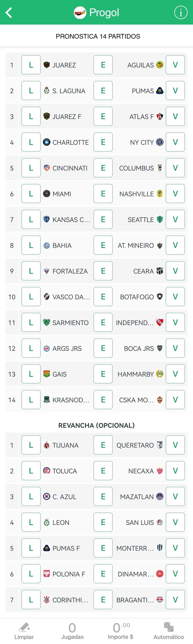Tap the Juarez team crest
Image resolution: width=193 pixels, height=644 pixels.
47,65
